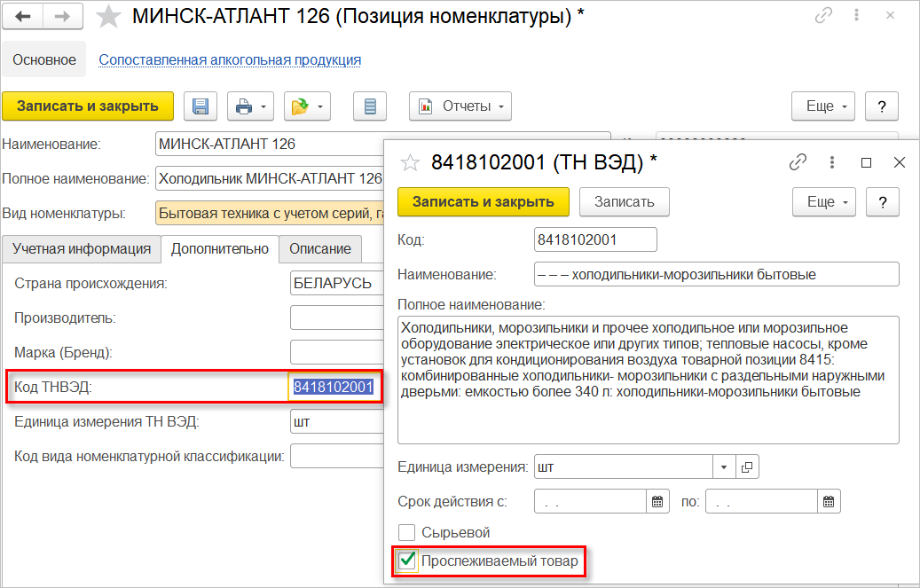Open the create-based-on folder icon menu

(x=308, y=106)
